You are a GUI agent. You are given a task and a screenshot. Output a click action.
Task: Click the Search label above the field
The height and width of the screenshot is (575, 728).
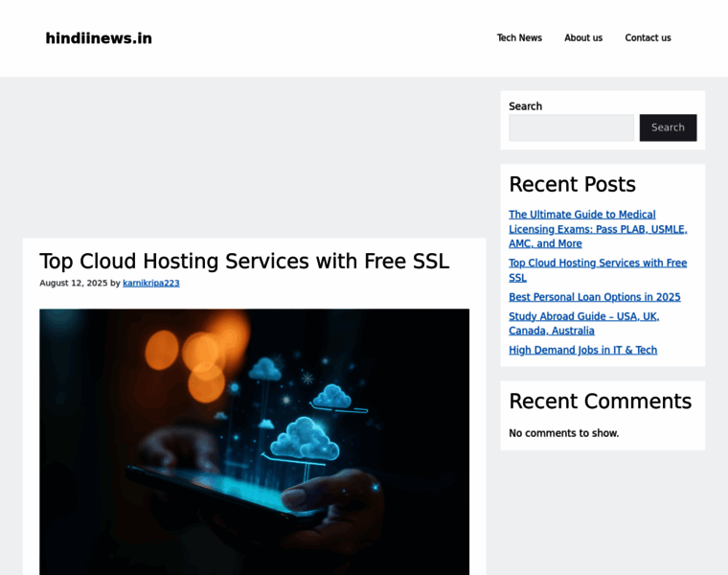point(525,106)
